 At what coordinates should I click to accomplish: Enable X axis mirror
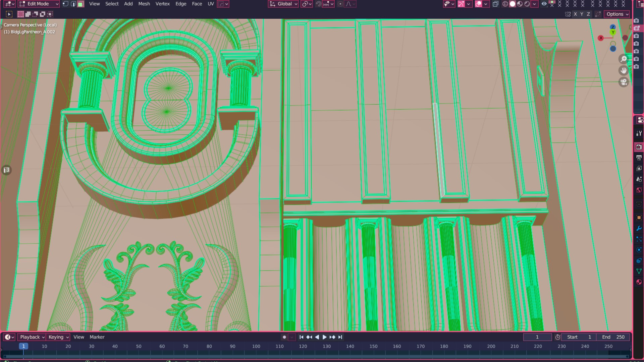[x=576, y=14]
